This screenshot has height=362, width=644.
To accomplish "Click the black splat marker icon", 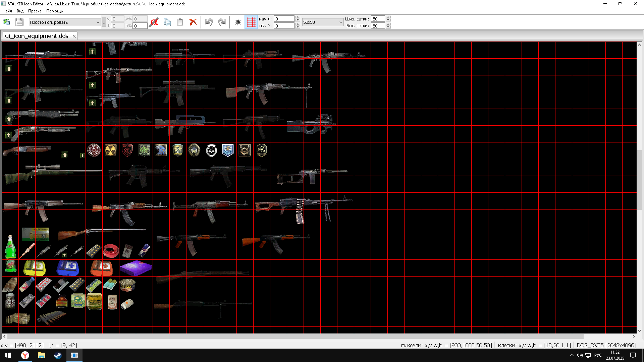I will tap(238, 22).
